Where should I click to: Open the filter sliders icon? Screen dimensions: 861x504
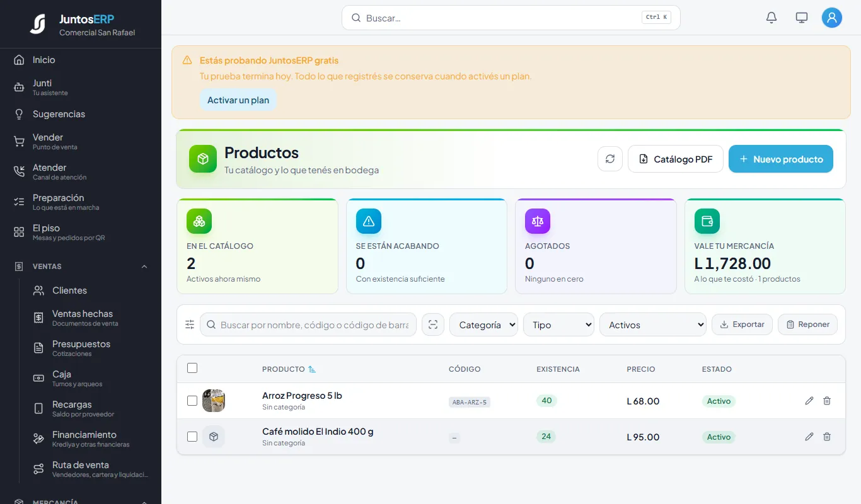pyautogui.click(x=190, y=324)
